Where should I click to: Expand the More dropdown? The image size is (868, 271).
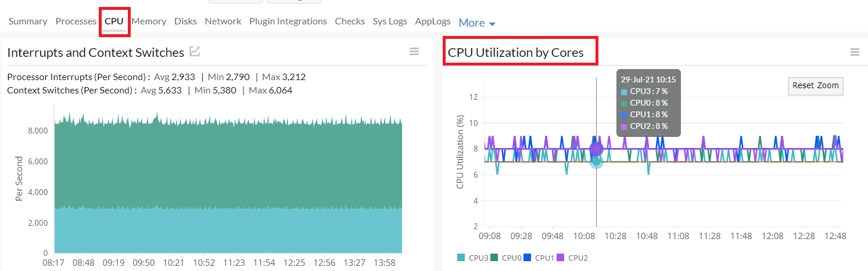click(477, 23)
